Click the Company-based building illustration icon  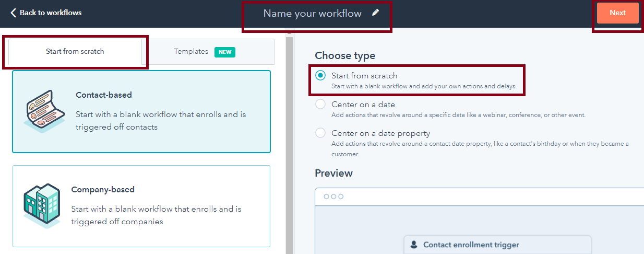coord(42,206)
